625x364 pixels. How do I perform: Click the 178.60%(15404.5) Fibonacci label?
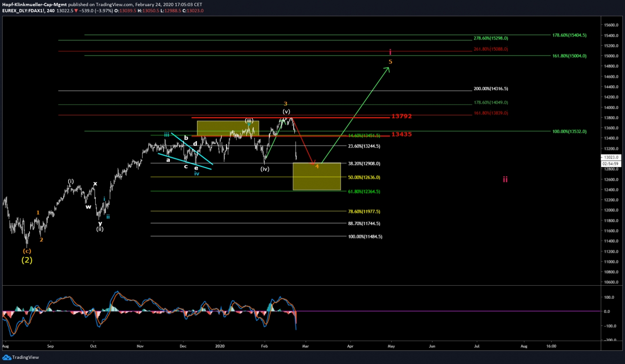[569, 35]
